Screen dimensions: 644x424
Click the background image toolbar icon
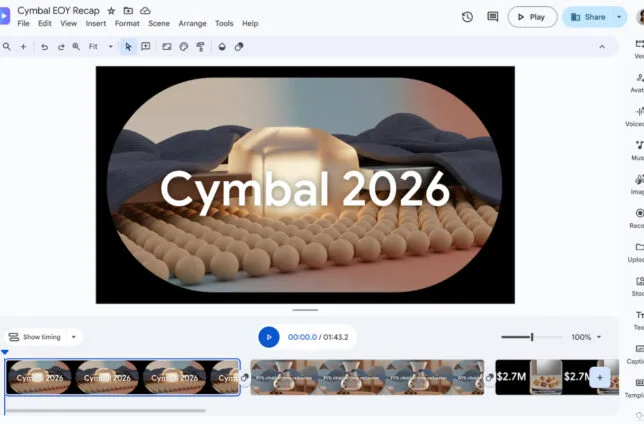tap(166, 46)
